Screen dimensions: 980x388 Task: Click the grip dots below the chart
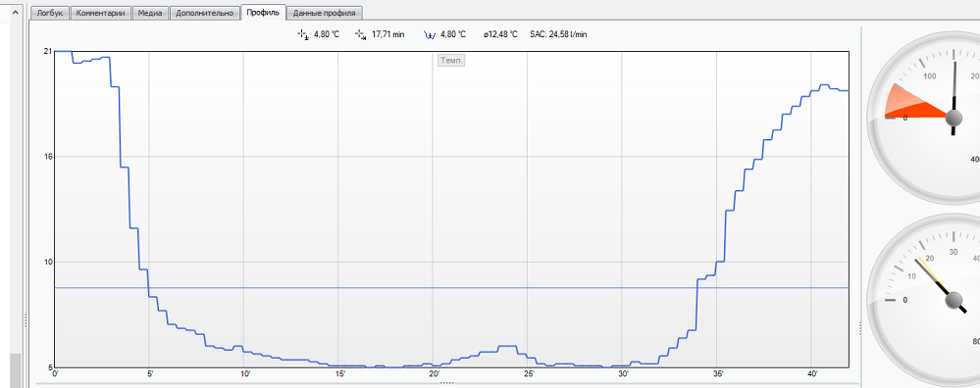tap(446, 384)
